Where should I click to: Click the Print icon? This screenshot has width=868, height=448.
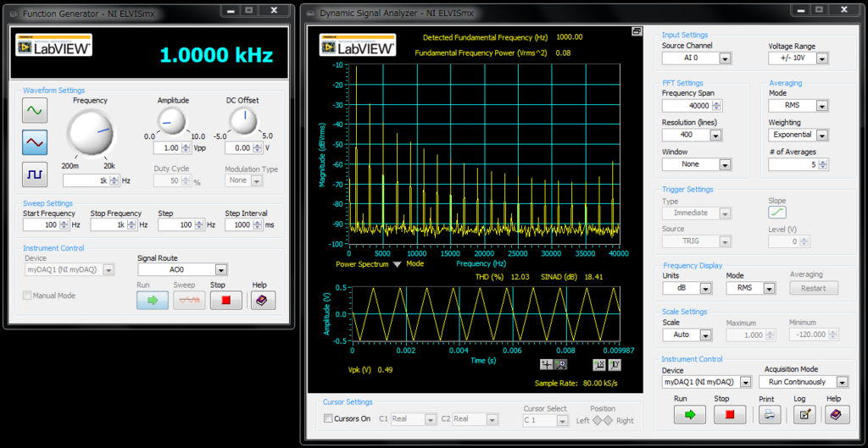coord(768,414)
